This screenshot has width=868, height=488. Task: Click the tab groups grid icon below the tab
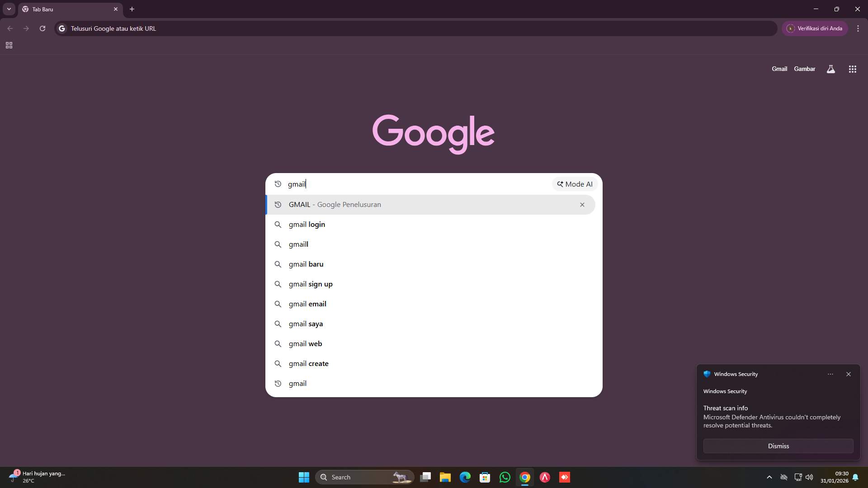click(9, 45)
